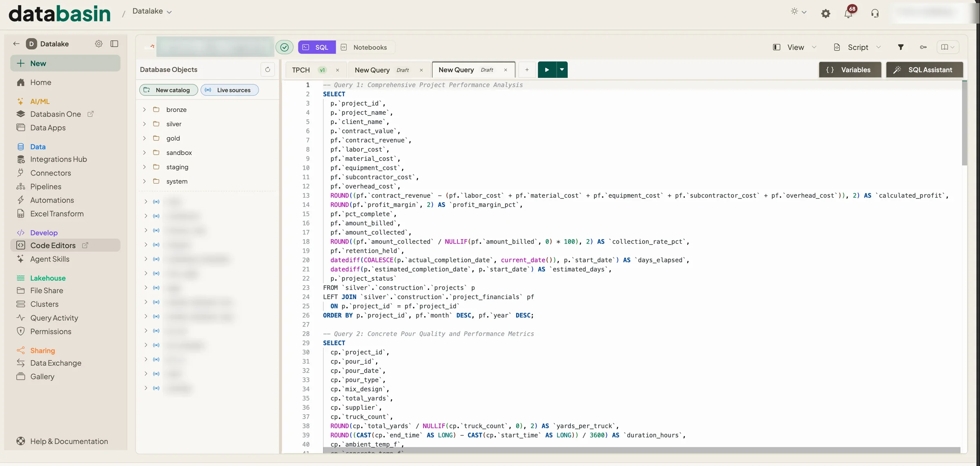
Task: Open Datalake workspace settings gear
Action: tap(99, 44)
